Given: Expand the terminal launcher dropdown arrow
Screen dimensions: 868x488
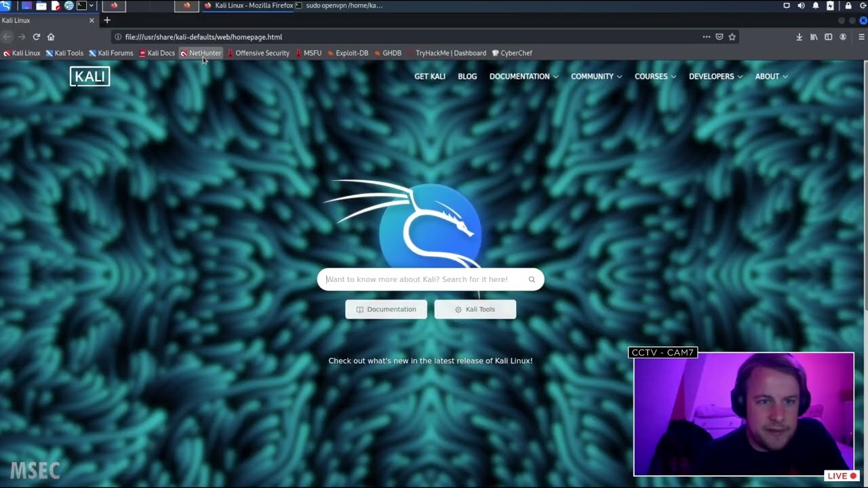Looking at the screenshot, I should tap(91, 5).
